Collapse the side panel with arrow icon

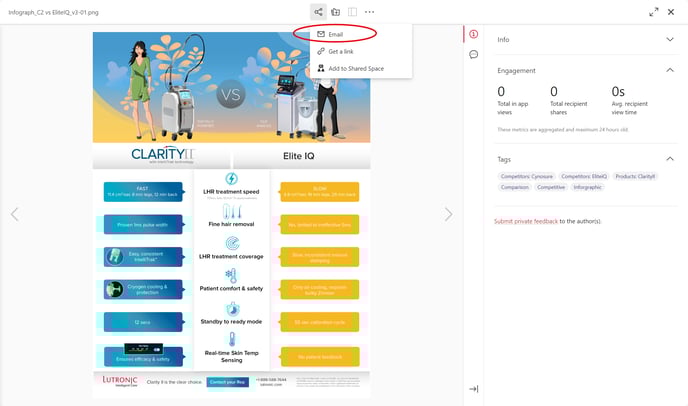(x=473, y=389)
